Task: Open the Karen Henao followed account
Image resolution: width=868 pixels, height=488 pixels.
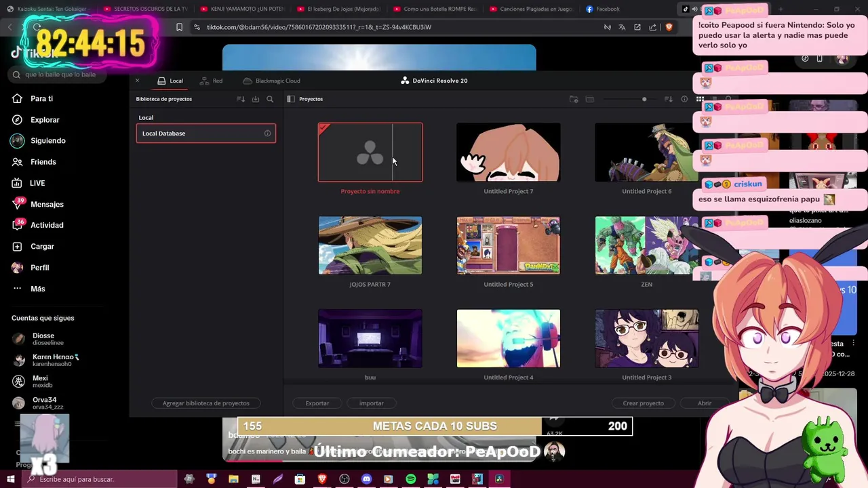Action: tap(45, 360)
